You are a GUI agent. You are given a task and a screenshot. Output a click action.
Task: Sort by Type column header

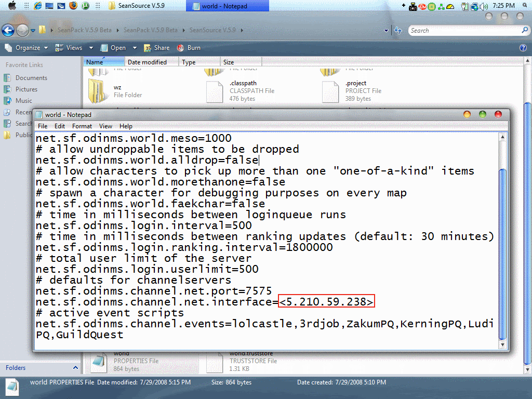coord(199,62)
